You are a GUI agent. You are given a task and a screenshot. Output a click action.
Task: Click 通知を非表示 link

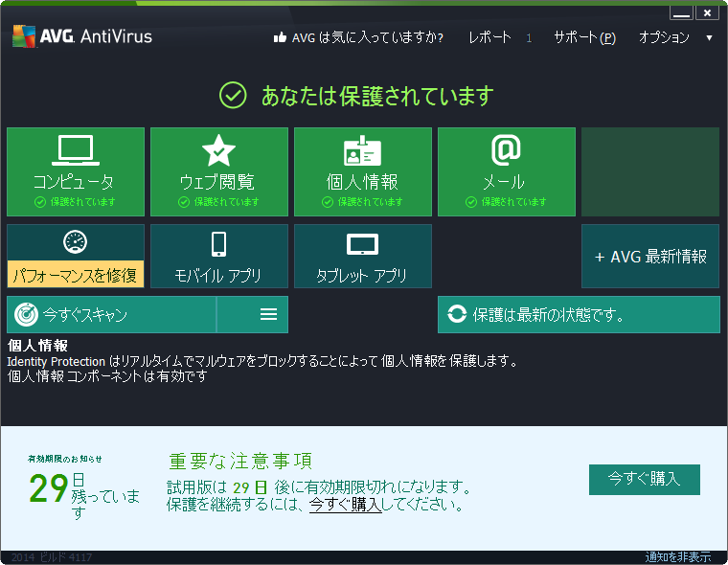click(x=678, y=556)
